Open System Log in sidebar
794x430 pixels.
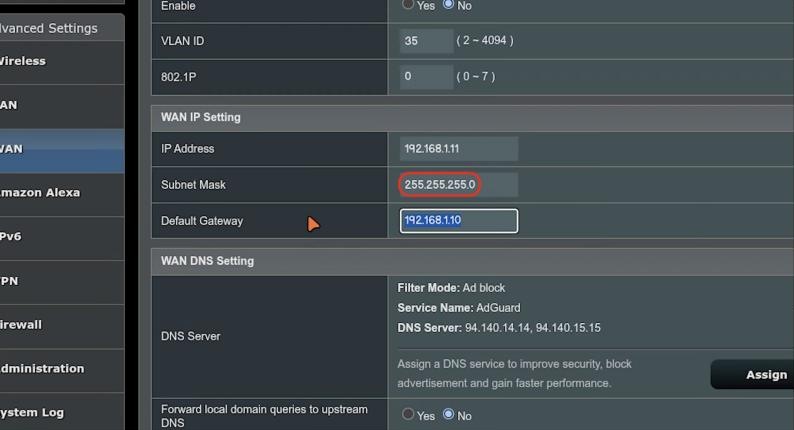tap(62, 413)
